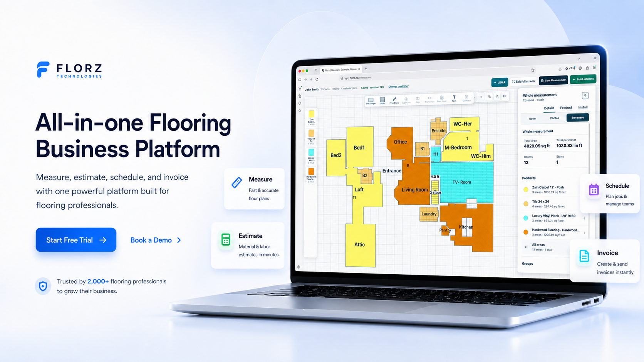The image size is (644, 362).
Task: Click the browser download icon
Action: 560,69
